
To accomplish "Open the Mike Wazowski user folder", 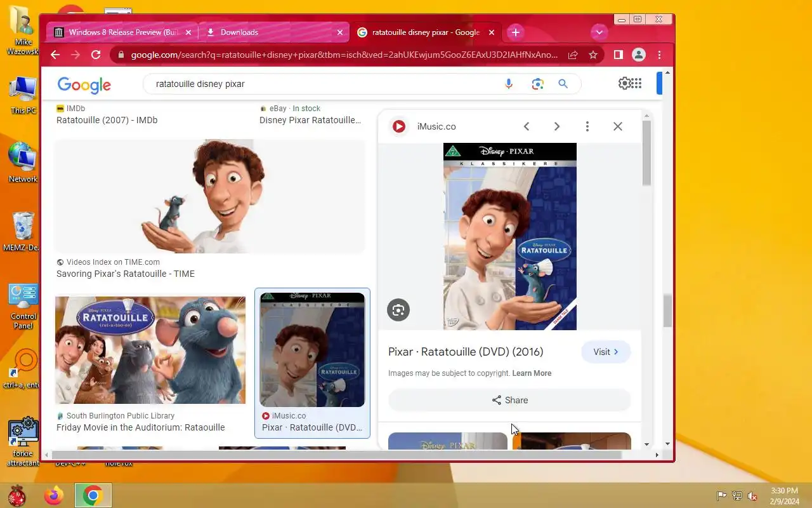I will click(23, 30).
